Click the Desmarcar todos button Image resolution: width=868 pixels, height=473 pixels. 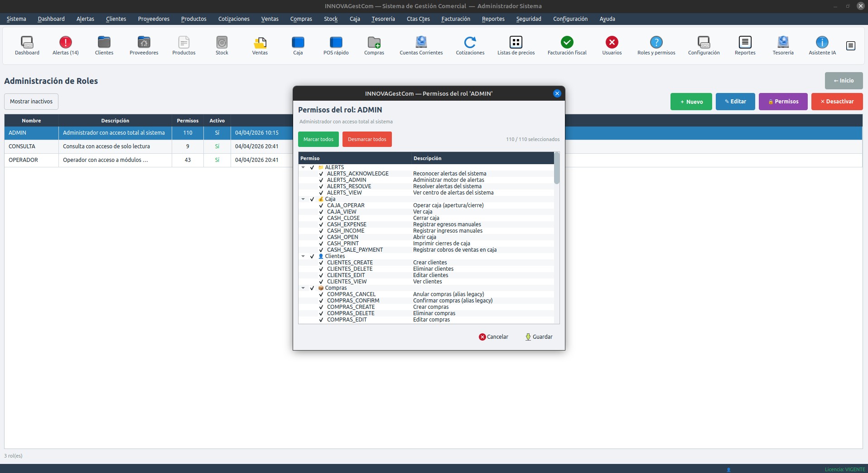click(x=366, y=139)
